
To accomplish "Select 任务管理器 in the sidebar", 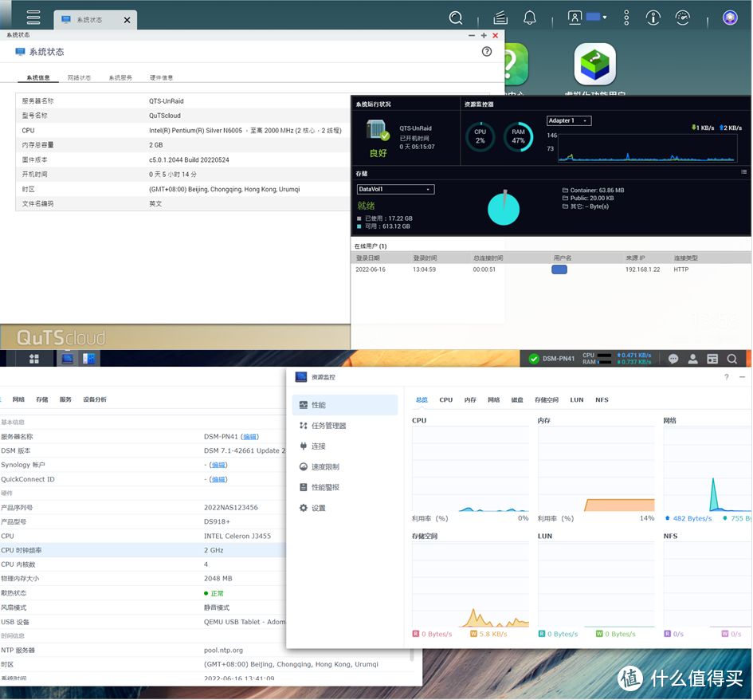I will (x=345, y=426).
